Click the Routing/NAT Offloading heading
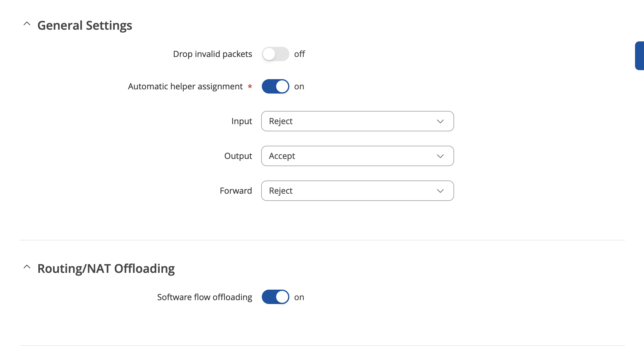The height and width of the screenshot is (346, 644). tap(106, 269)
